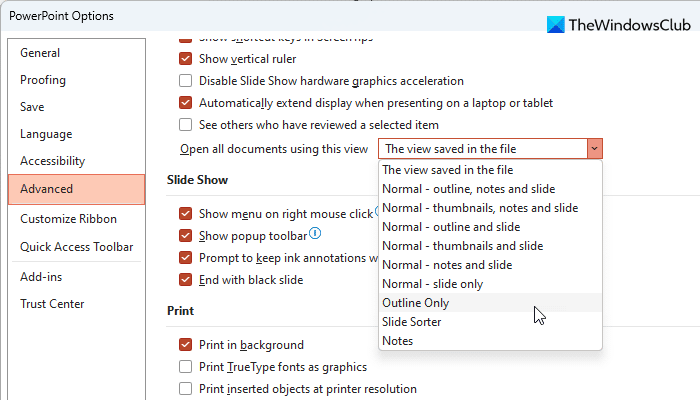This screenshot has width=700, height=400.
Task: Enable Disable Slide Show hardware graphics acceleration
Action: (x=185, y=81)
